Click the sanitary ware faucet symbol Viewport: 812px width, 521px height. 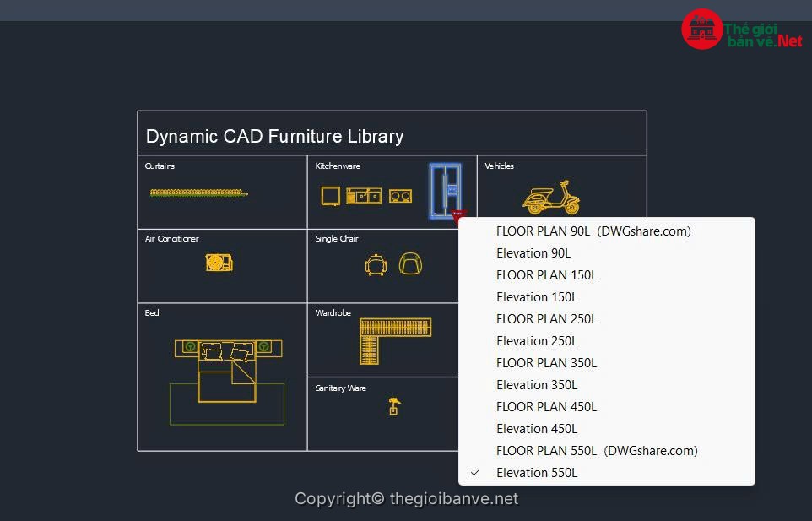pyautogui.click(x=393, y=406)
